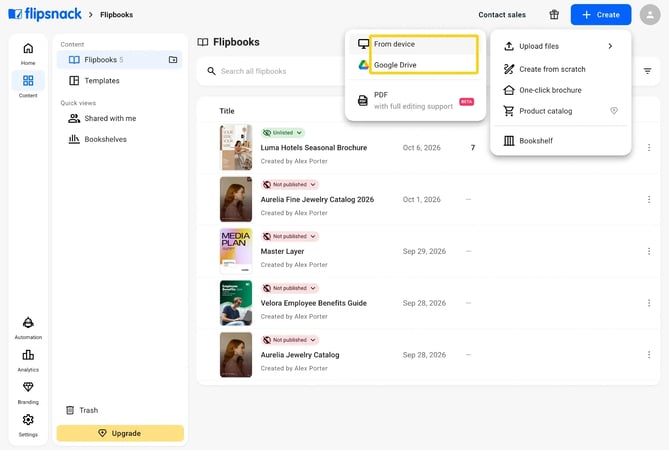Click the Flipsnack logo
This screenshot has width=669, height=450.
tap(45, 14)
